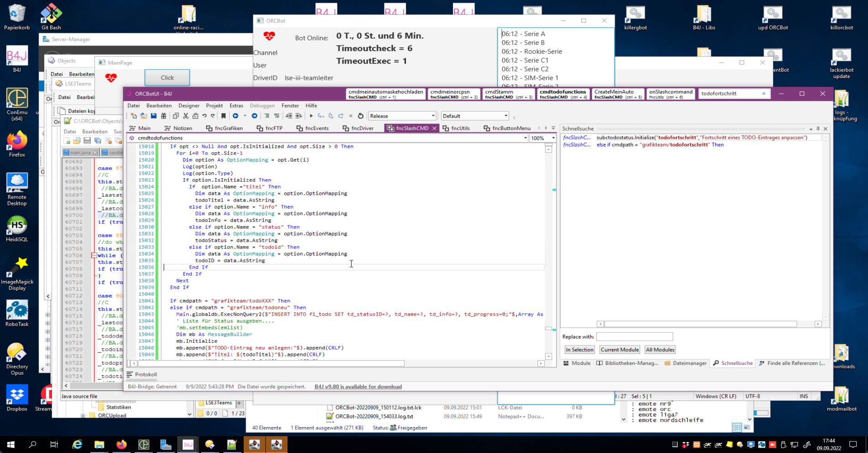Open the Default configuration dropdown
Viewport: 868px width, 453px height.
pos(475,116)
